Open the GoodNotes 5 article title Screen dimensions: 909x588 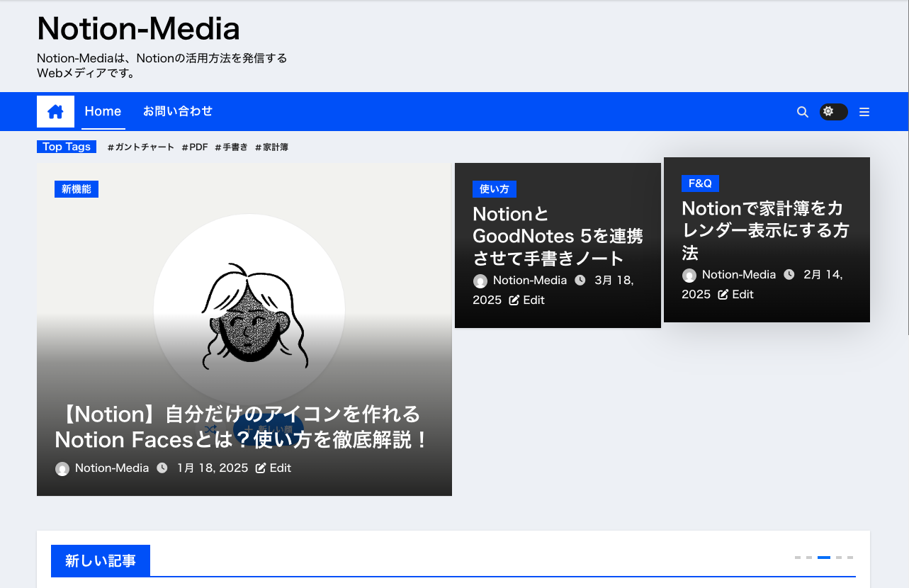coord(558,236)
